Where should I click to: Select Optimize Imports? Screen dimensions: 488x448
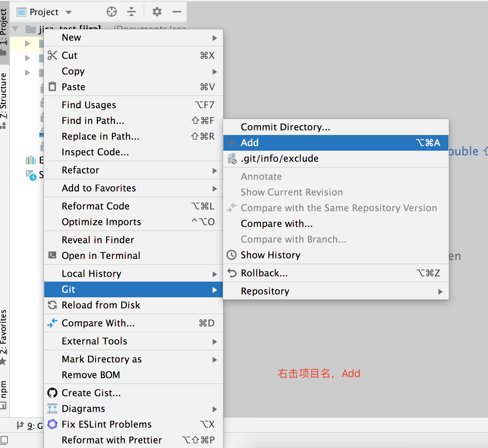[133, 222]
